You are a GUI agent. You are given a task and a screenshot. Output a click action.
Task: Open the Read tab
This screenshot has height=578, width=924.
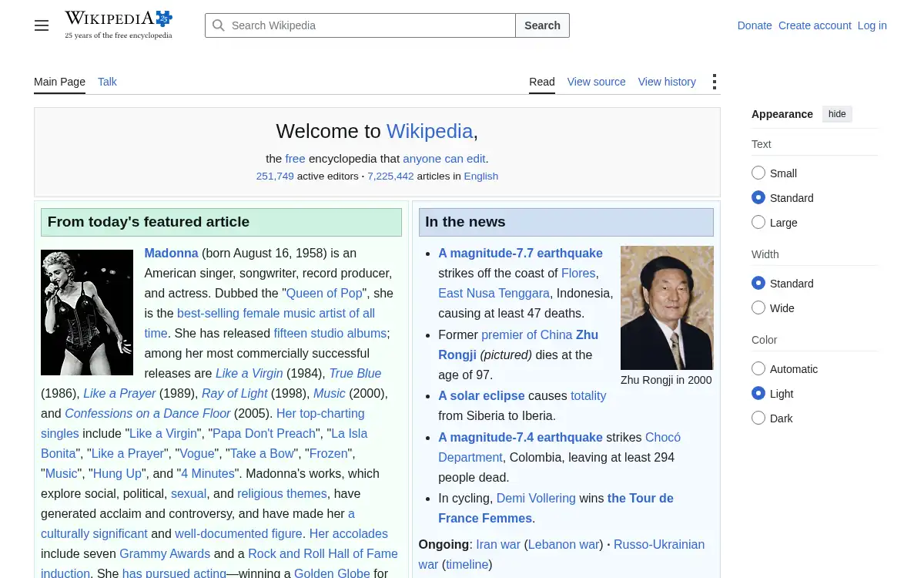coord(542,82)
